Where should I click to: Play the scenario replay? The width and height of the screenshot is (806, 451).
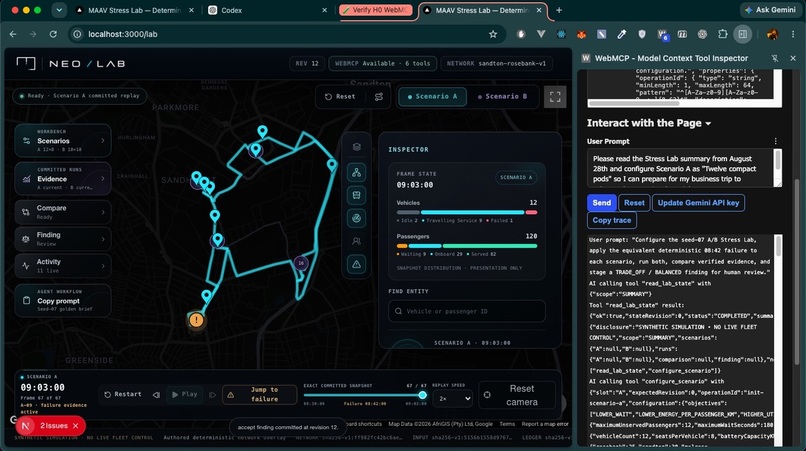[x=185, y=394]
